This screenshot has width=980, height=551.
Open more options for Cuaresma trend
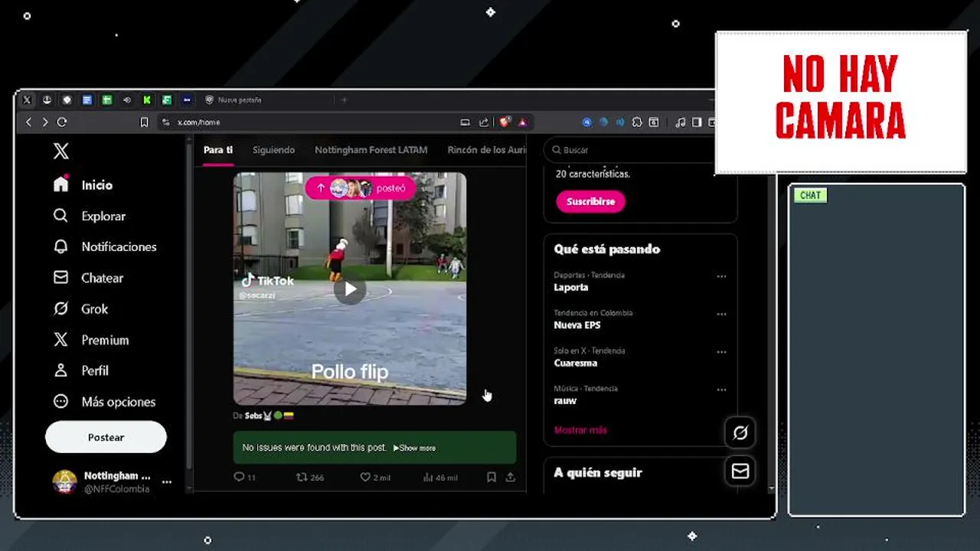pos(721,352)
